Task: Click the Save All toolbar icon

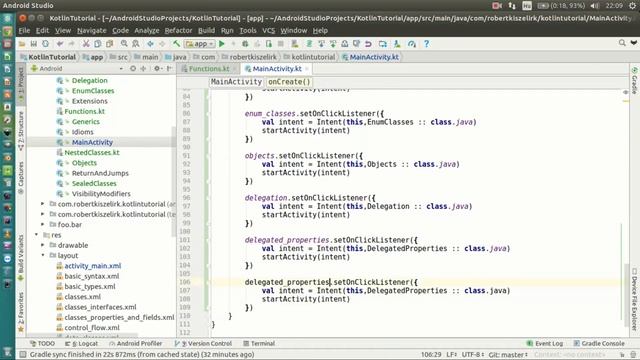Action: point(33,44)
